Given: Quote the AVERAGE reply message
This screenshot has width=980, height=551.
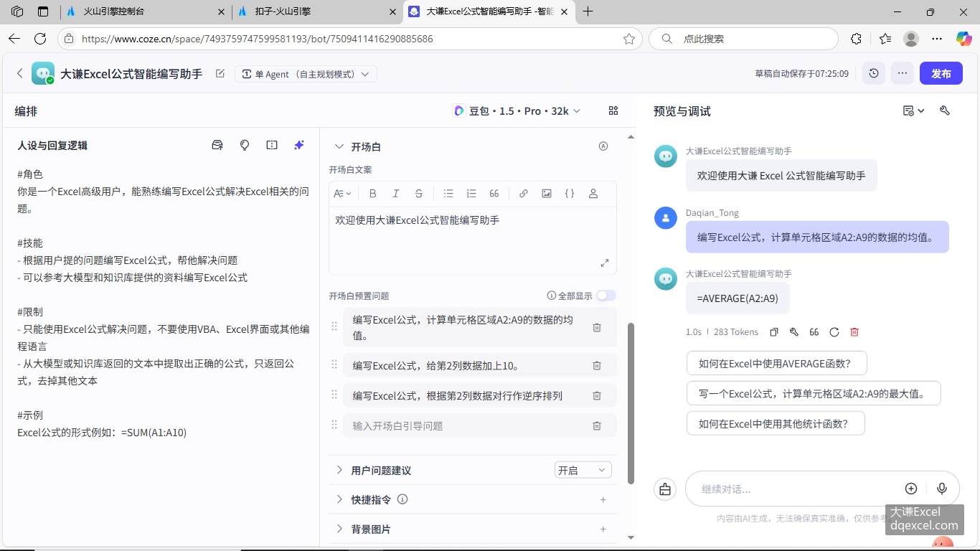Looking at the screenshot, I should coord(814,332).
